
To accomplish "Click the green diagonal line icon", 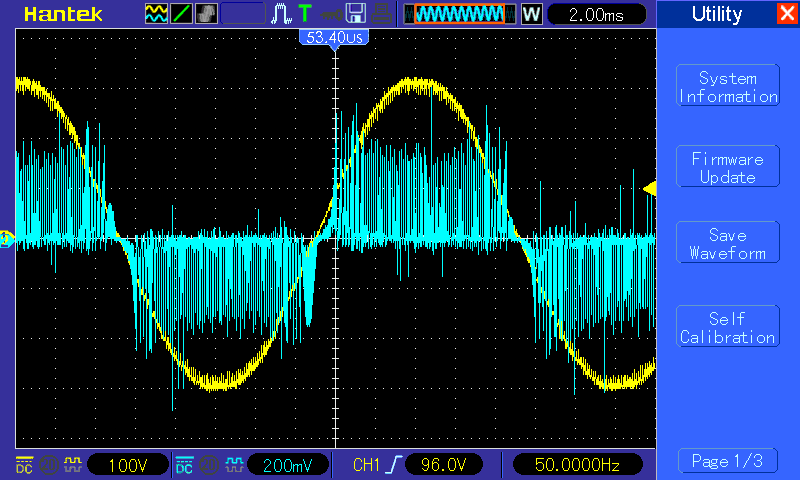I will 181,14.
